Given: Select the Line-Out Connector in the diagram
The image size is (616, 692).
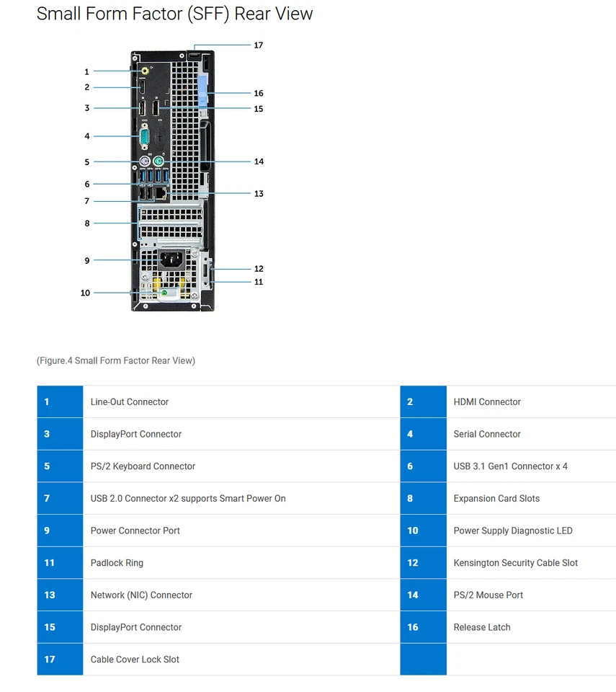Looking at the screenshot, I should [143, 70].
